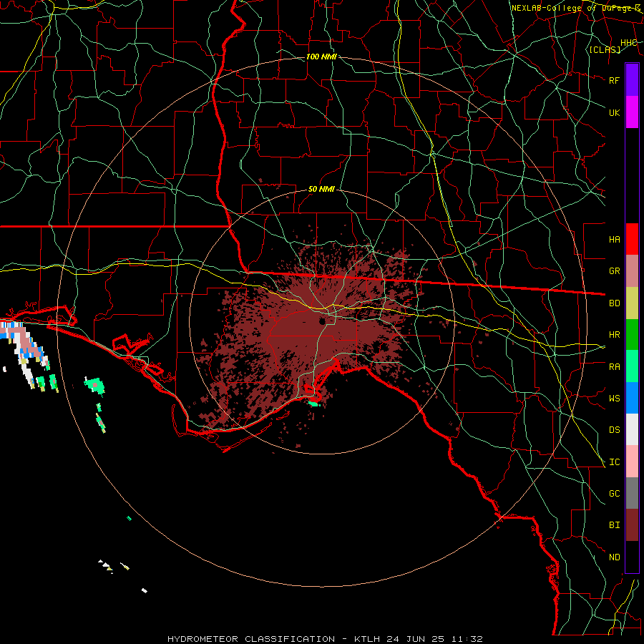Click the BI brown legend swatch
Viewport: 644px width, 644px height.
pos(632,525)
